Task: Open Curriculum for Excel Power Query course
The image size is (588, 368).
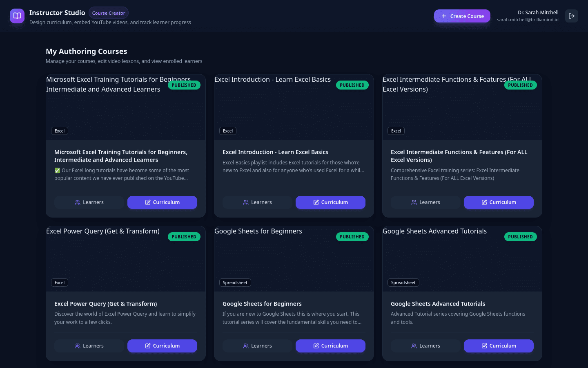Action: pos(162,346)
